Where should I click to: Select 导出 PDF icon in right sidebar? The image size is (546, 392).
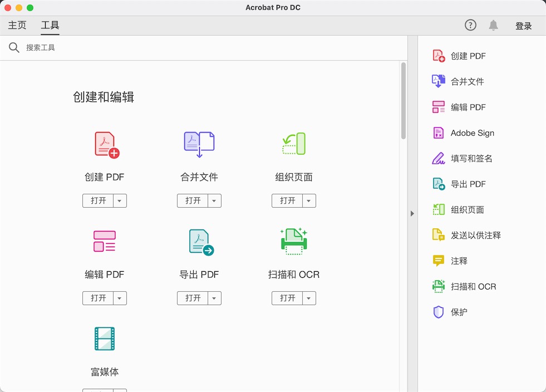tap(439, 184)
